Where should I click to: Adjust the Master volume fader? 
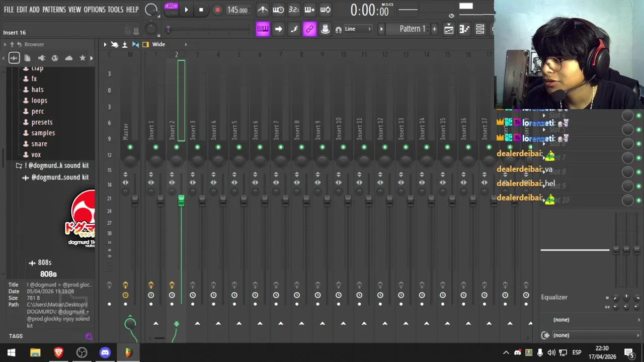135,201
